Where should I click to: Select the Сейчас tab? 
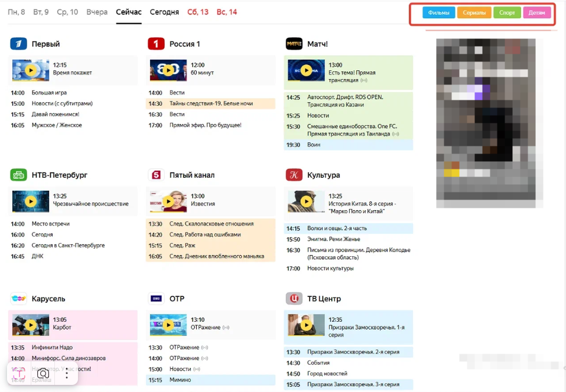[x=129, y=12]
